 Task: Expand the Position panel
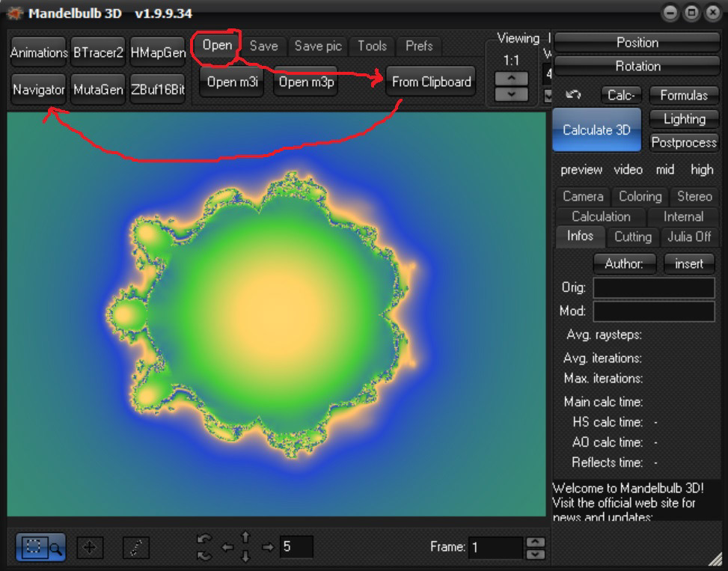coord(637,43)
